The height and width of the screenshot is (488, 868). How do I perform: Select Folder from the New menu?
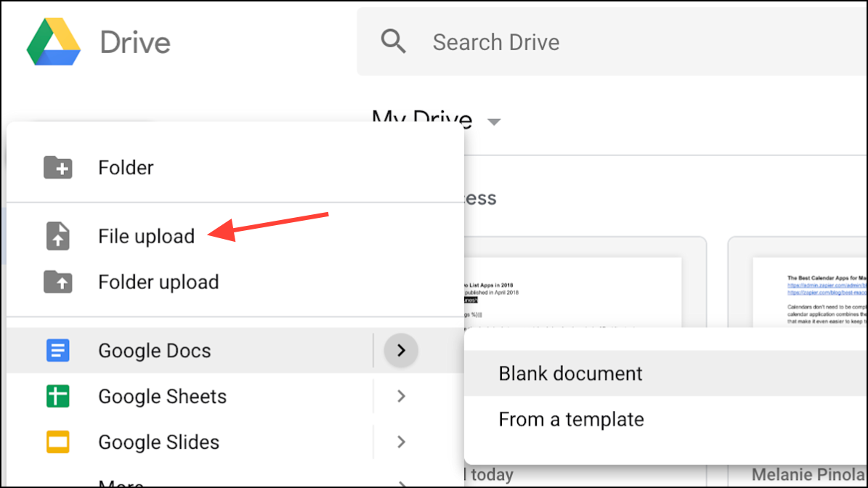[x=235, y=167]
